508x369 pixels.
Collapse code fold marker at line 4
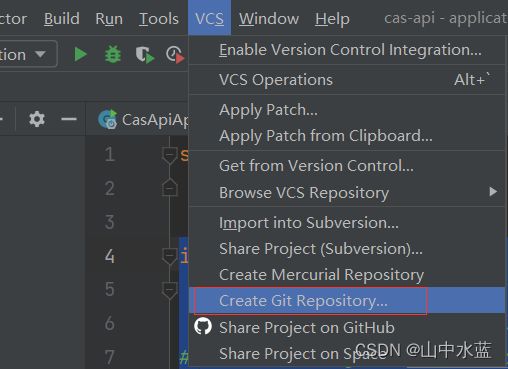pyautogui.click(x=170, y=257)
